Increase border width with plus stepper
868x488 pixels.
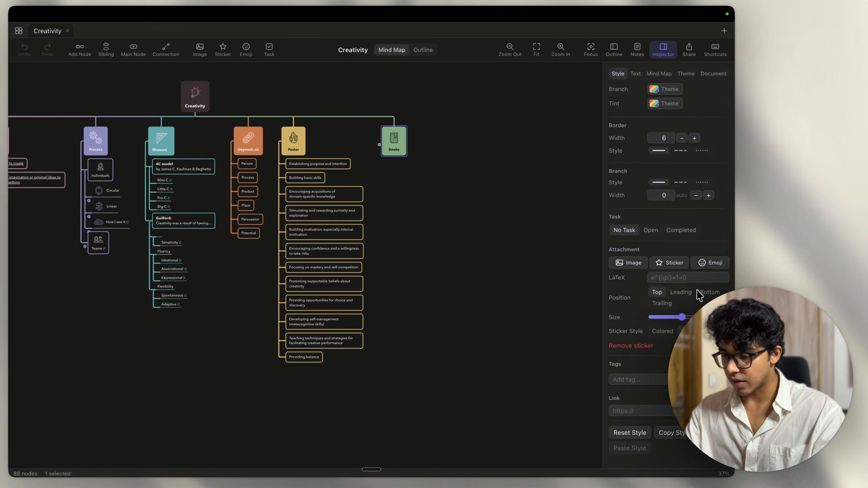point(694,138)
